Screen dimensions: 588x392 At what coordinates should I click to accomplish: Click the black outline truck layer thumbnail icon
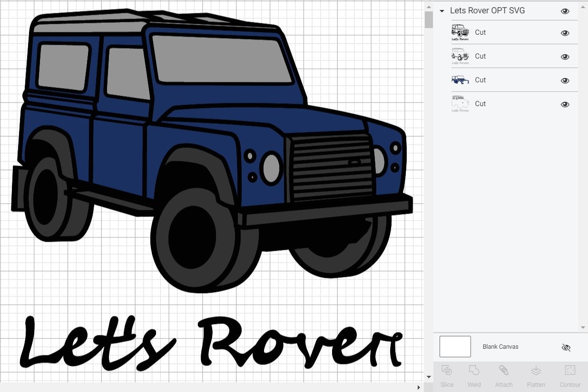tap(459, 32)
